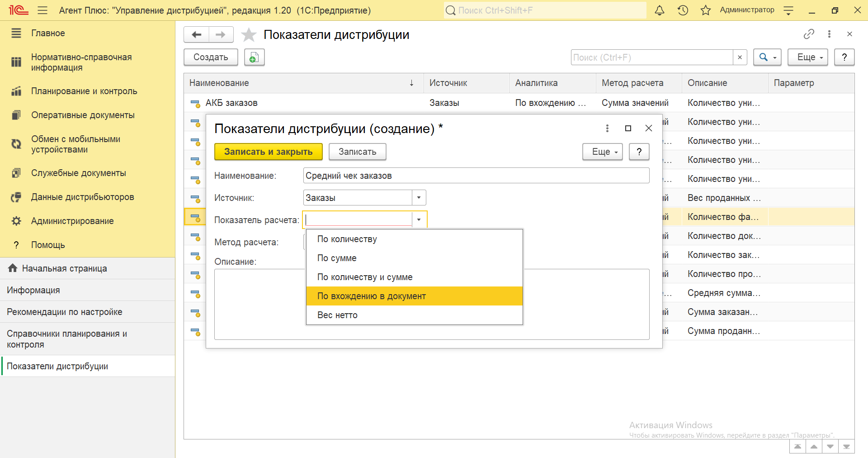Jump to list end scroll button
Viewport: 868px width, 458px height.
click(846, 447)
